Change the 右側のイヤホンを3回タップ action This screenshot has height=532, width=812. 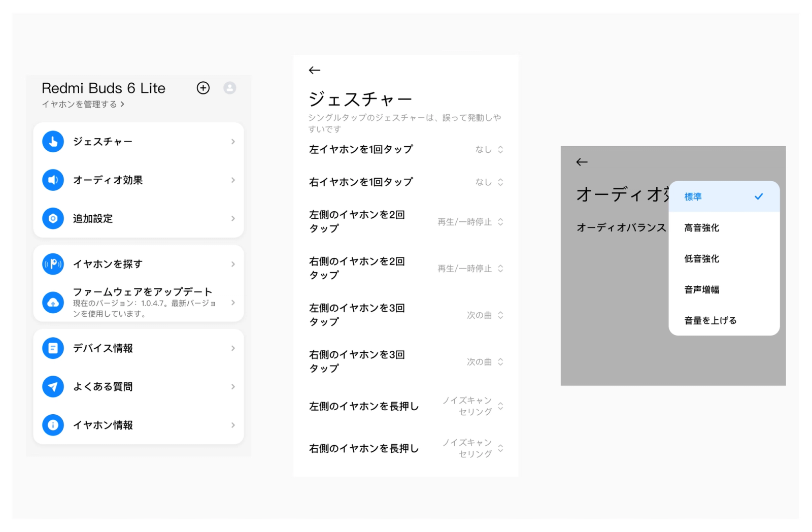(x=485, y=362)
